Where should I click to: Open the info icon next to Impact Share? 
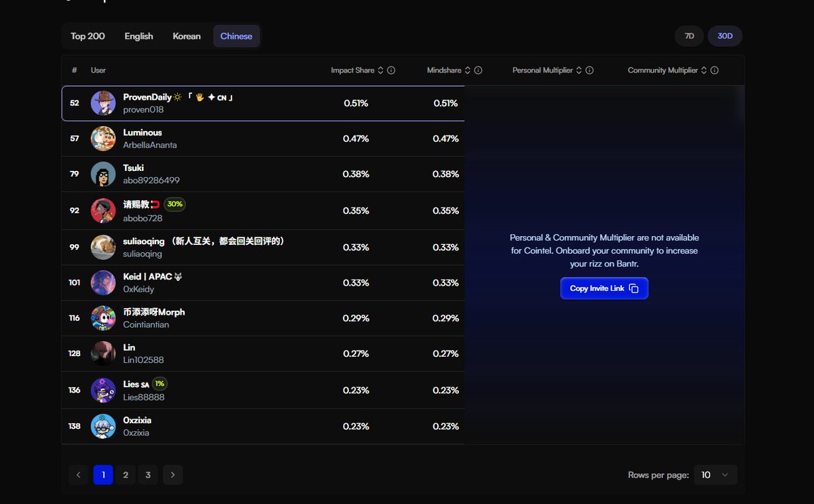(392, 71)
